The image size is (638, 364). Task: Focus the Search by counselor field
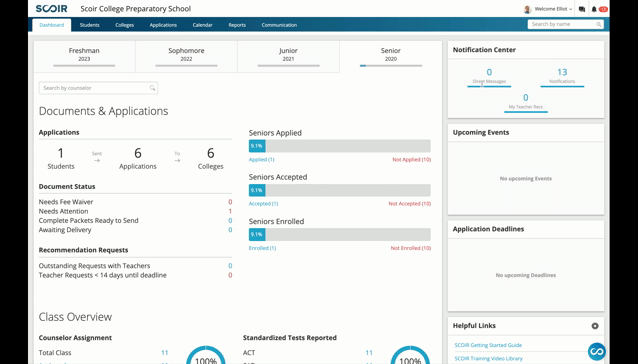tap(98, 88)
